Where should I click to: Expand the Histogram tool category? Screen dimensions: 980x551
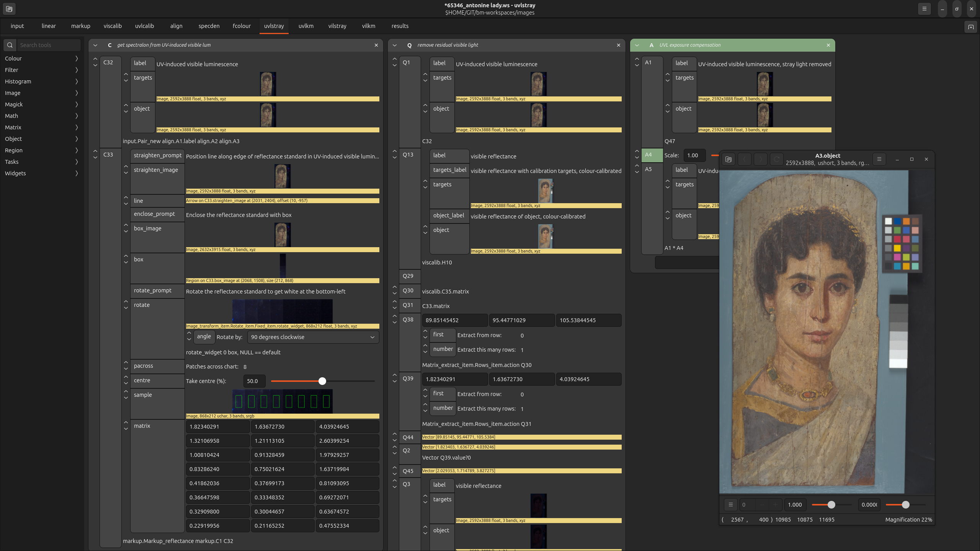tap(41, 82)
